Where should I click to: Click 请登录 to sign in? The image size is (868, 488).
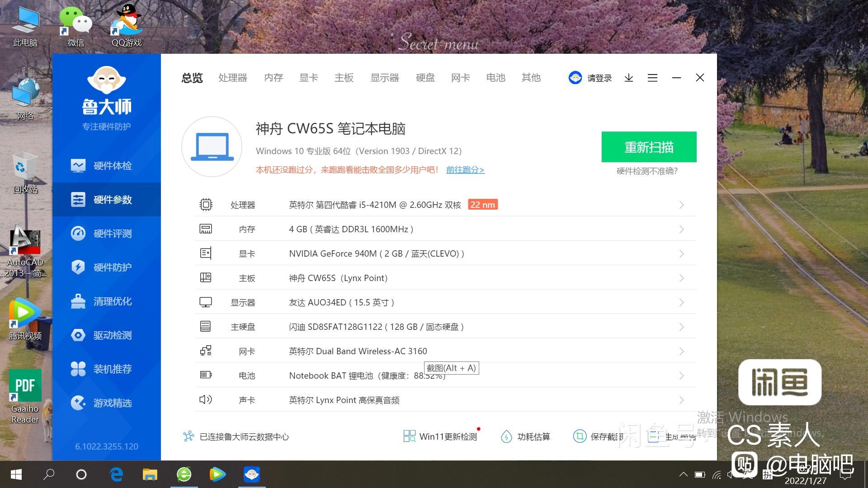(599, 78)
